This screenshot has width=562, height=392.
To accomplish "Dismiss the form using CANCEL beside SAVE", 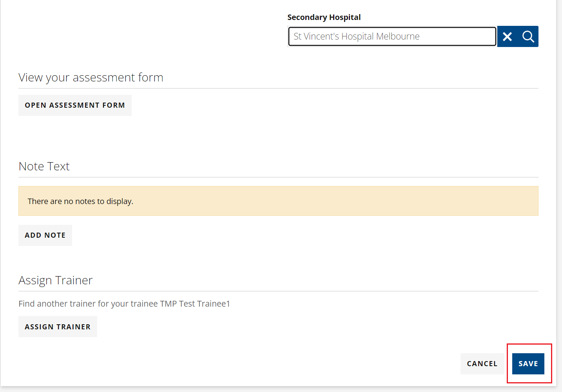I will (x=482, y=364).
